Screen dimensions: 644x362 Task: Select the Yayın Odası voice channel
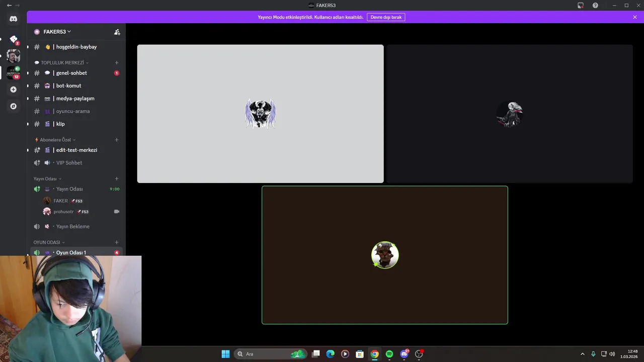coord(76,189)
